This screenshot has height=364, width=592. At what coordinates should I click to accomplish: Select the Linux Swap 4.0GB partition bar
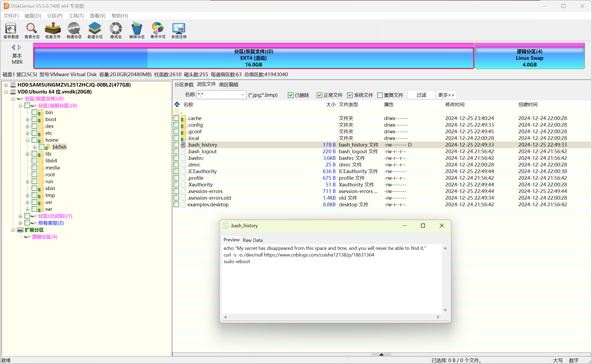[530, 58]
